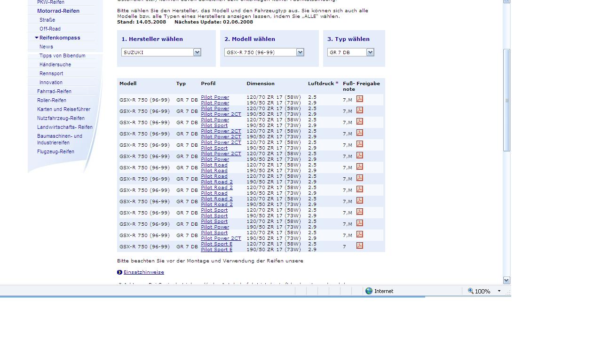Open the Typ dropdown showing GR 7 DB
Viewport: 602px width, 364px height.
370,52
